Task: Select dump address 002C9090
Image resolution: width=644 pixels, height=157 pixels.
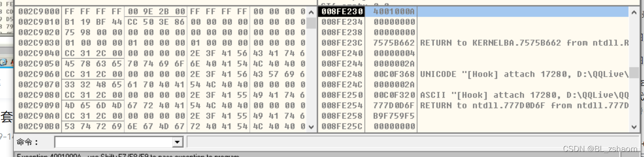Action: pos(39,105)
